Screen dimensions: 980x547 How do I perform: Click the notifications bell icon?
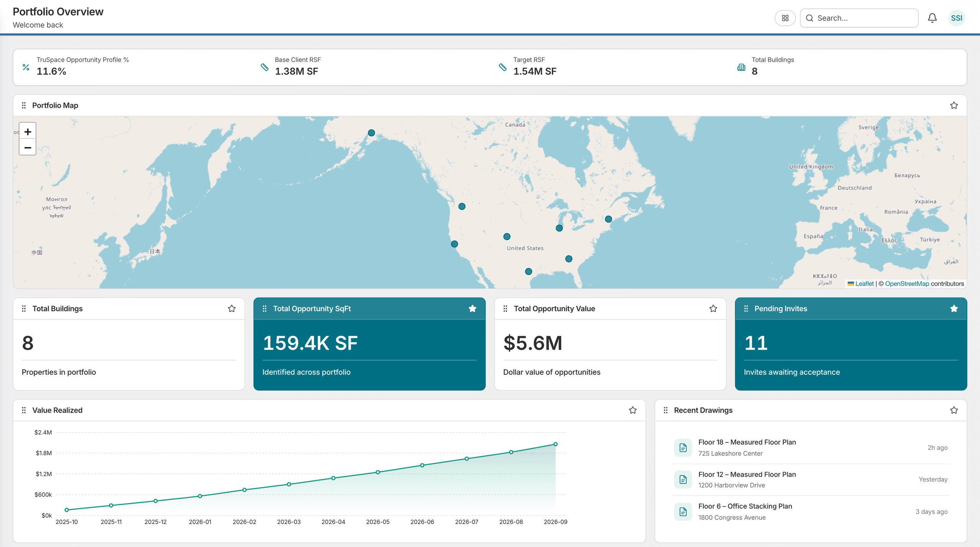[932, 18]
